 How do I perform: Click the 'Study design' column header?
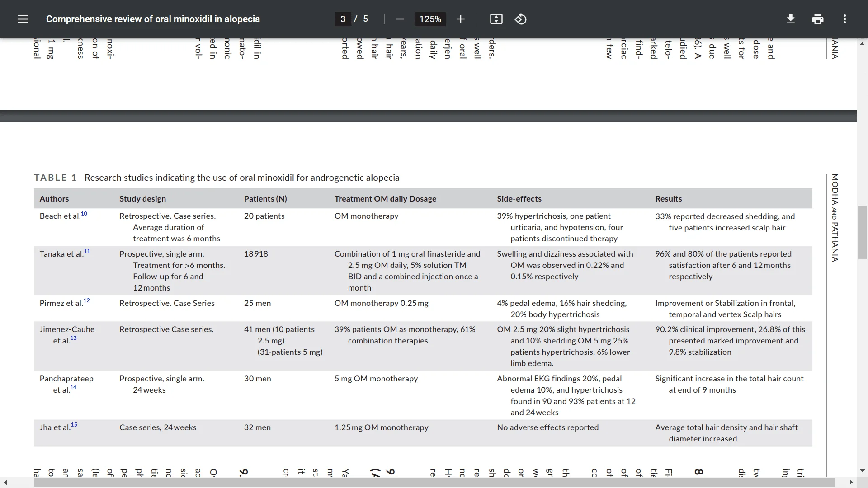142,199
